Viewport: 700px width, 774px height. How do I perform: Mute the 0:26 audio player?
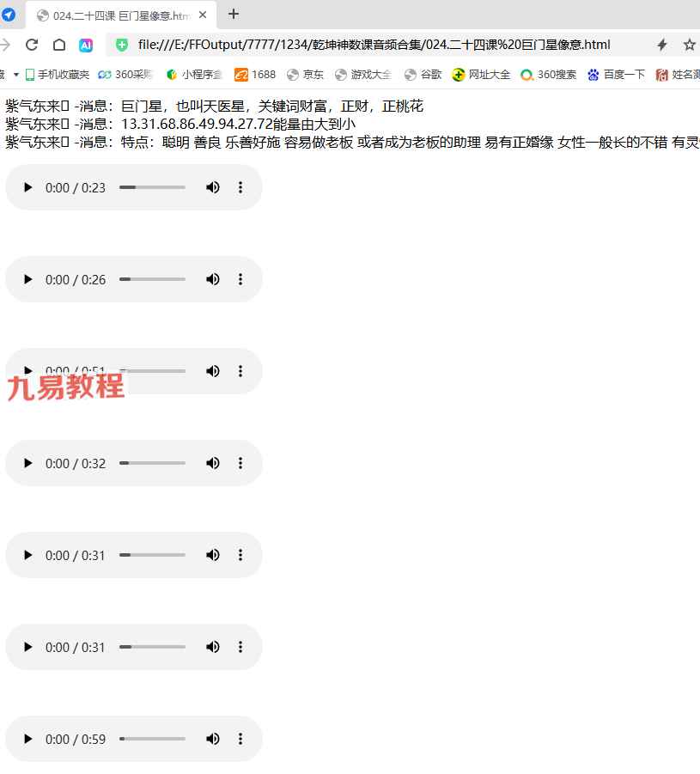(212, 279)
